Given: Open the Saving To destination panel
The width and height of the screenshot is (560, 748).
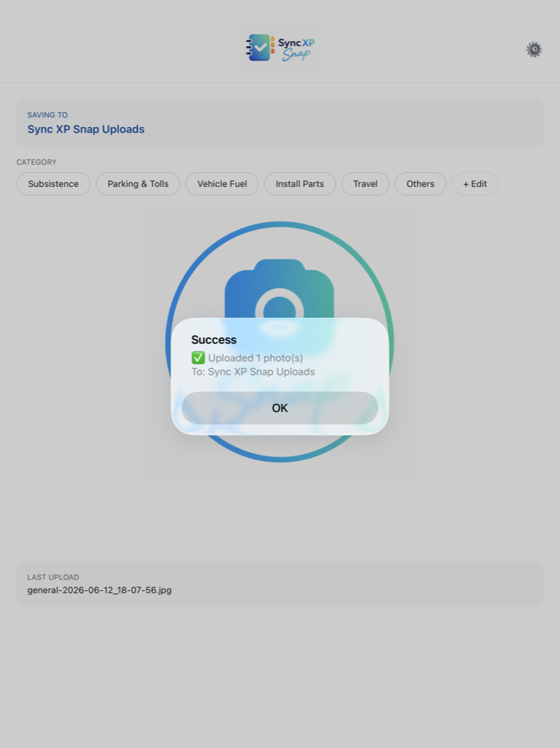Looking at the screenshot, I should 280,123.
